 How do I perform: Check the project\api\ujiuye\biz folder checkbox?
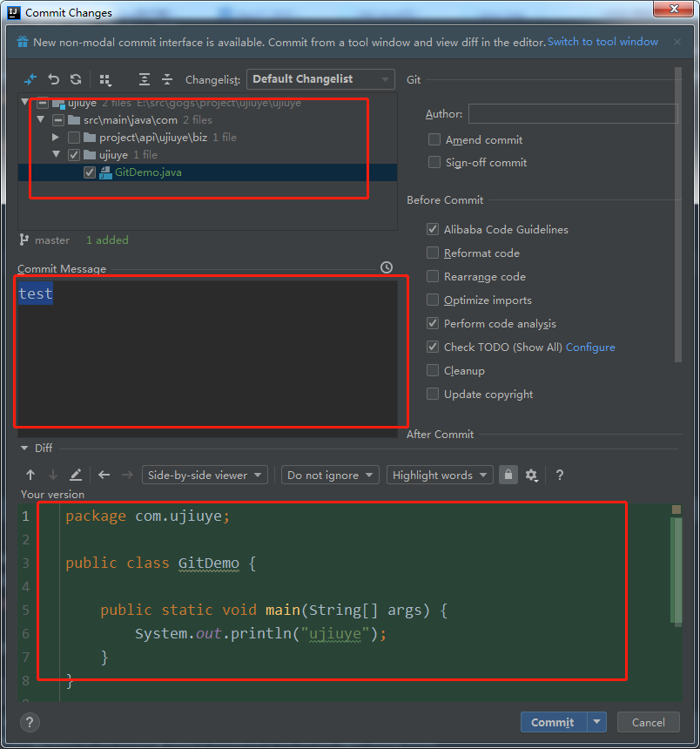[x=73, y=138]
